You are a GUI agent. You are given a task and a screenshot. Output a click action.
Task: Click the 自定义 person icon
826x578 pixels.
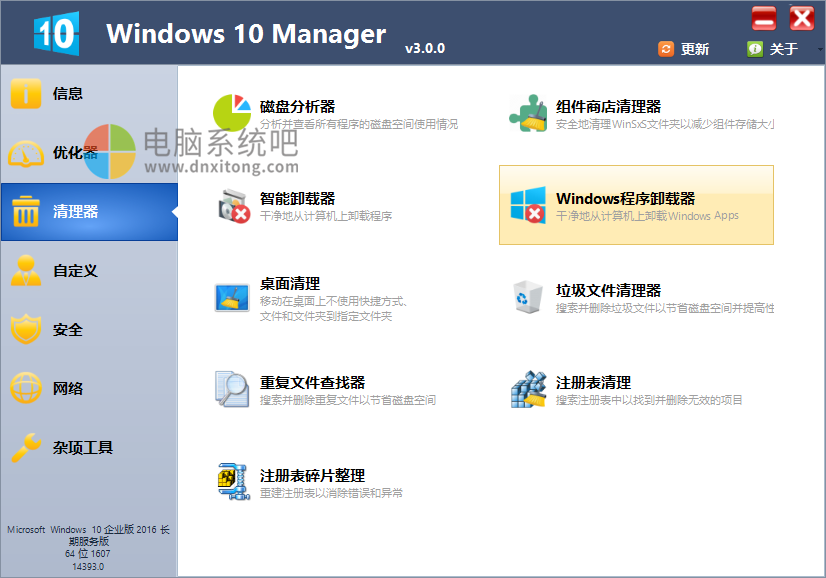point(25,270)
